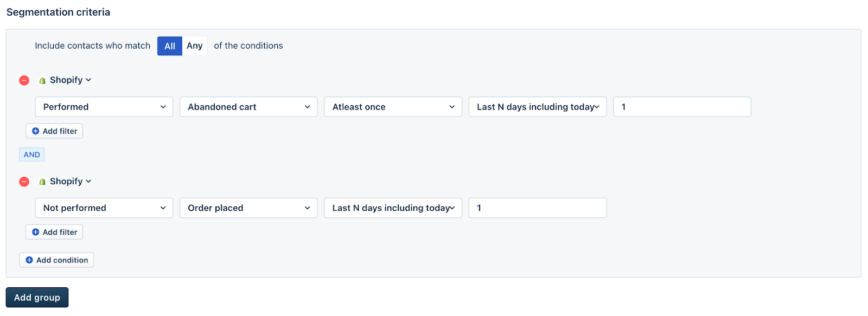Remove the first Shopify condition

click(x=24, y=80)
